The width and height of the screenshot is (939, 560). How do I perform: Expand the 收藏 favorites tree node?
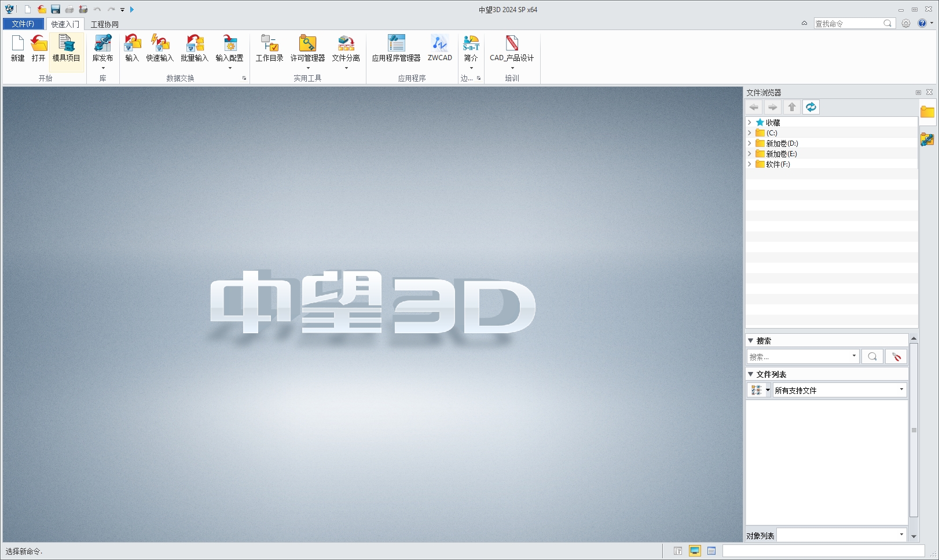(x=750, y=122)
